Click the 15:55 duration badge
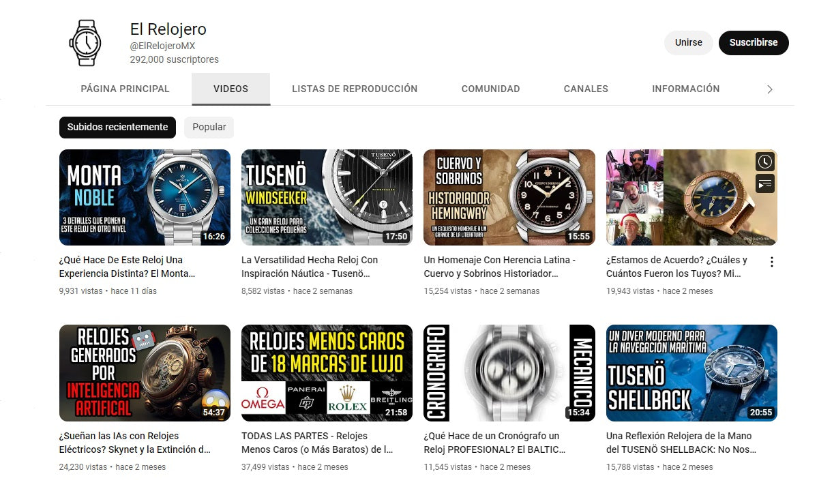The width and height of the screenshot is (819, 504). pos(578,237)
